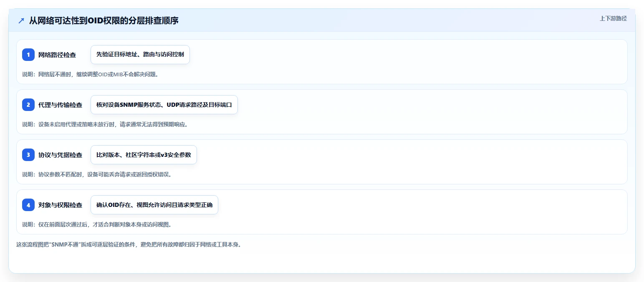Click the step 4 number badge
Viewport: 644px width, 282px height.
pos(28,205)
